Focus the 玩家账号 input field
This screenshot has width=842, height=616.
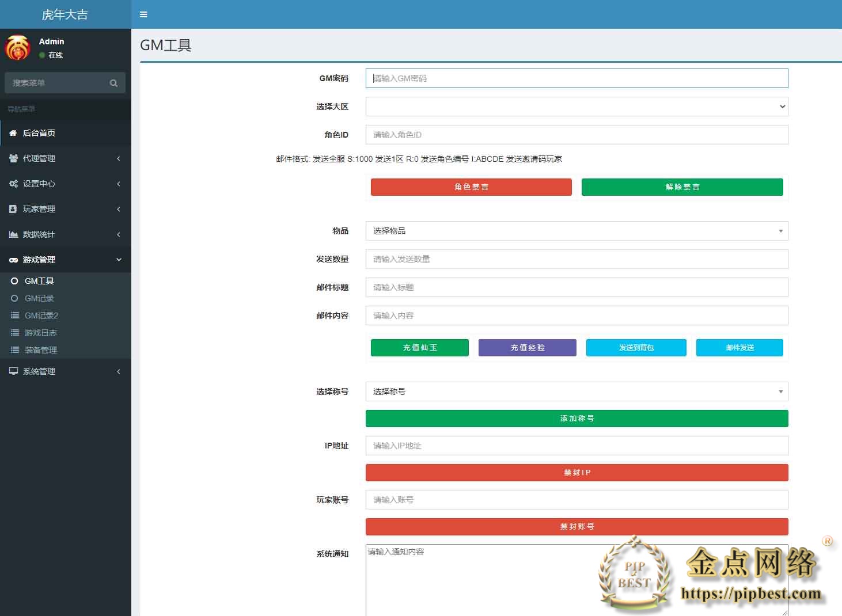(576, 500)
